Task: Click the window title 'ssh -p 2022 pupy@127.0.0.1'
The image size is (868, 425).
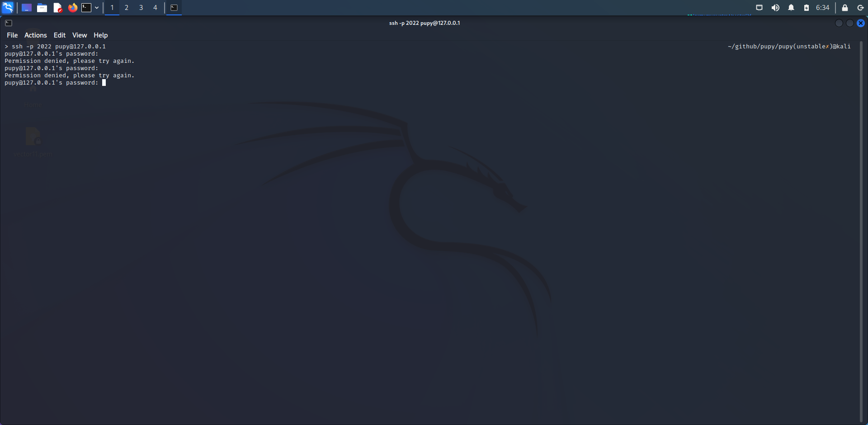Action: tap(425, 23)
